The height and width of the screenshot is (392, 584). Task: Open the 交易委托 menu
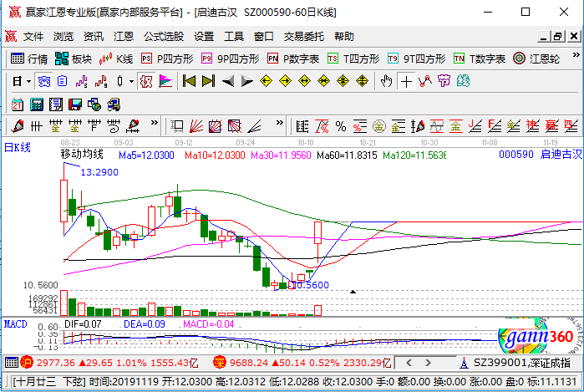[303, 37]
